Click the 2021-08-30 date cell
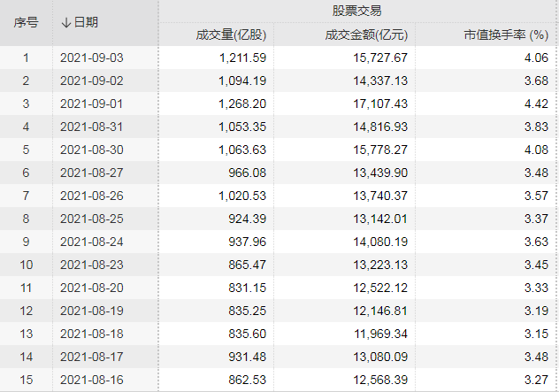 [x=92, y=150]
